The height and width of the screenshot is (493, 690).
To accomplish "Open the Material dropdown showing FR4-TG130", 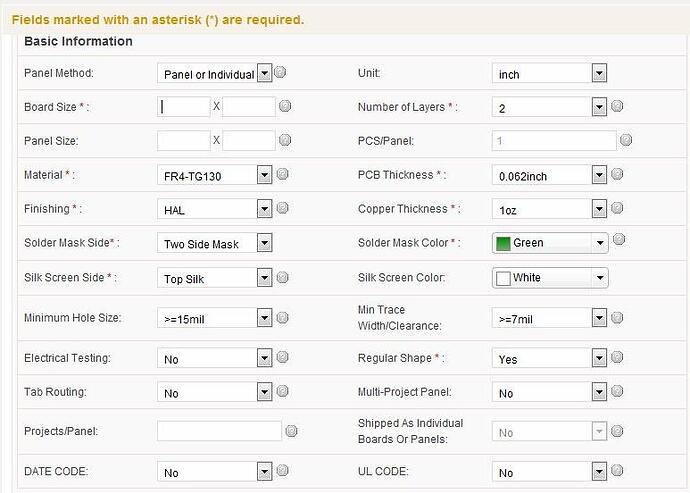I will coord(215,175).
